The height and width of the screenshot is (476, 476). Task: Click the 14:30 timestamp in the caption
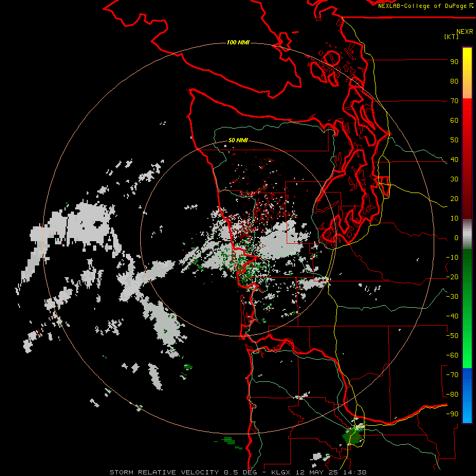356,472
